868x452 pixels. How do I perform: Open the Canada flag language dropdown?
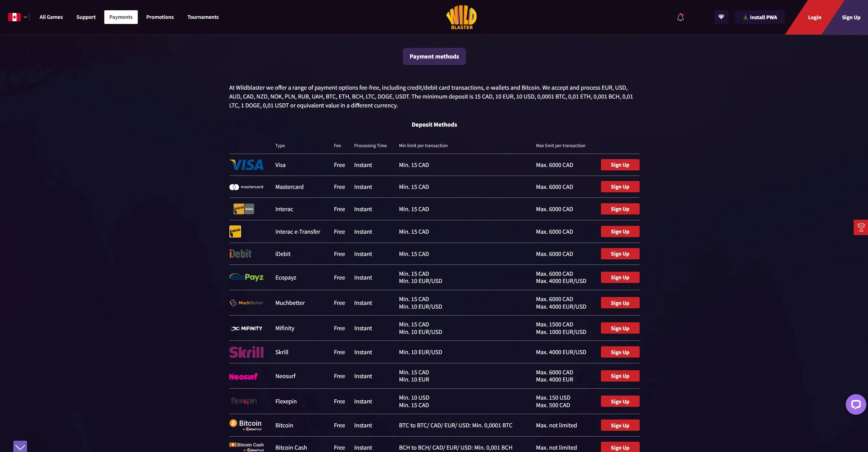[18, 17]
